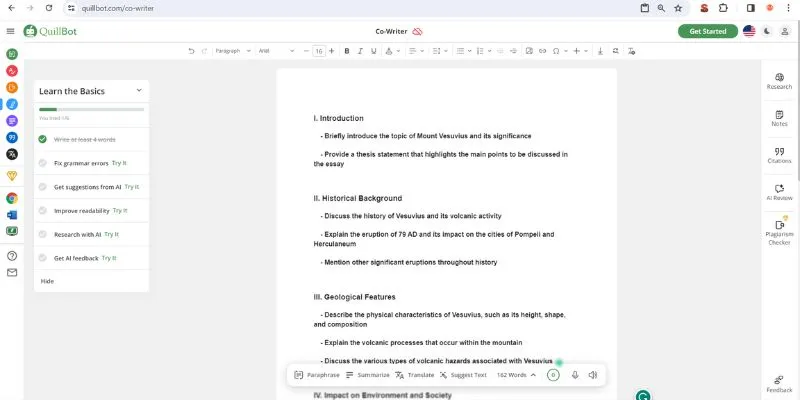The height and width of the screenshot is (400, 800).
Task: Click 'Try It' next to Research with AI
Action: (111, 234)
